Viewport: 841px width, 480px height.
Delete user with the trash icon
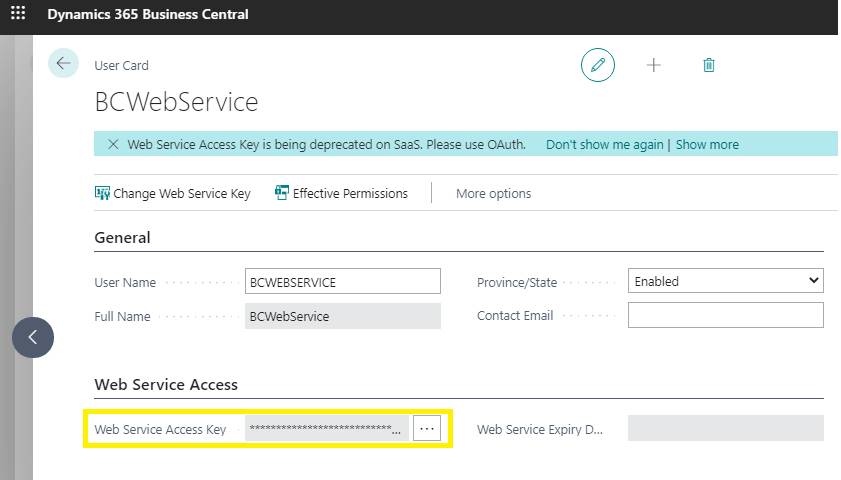709,65
